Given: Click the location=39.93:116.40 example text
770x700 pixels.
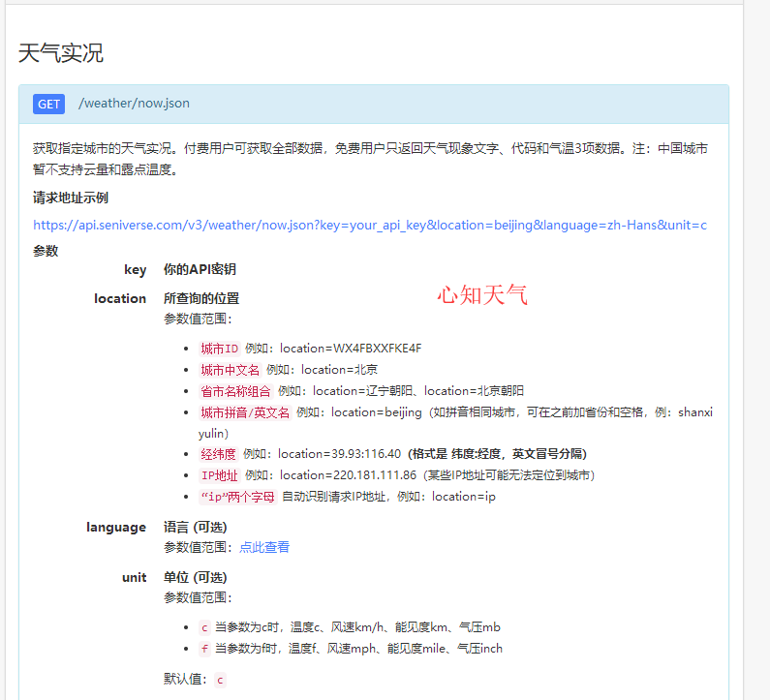Looking at the screenshot, I should click(339, 453).
